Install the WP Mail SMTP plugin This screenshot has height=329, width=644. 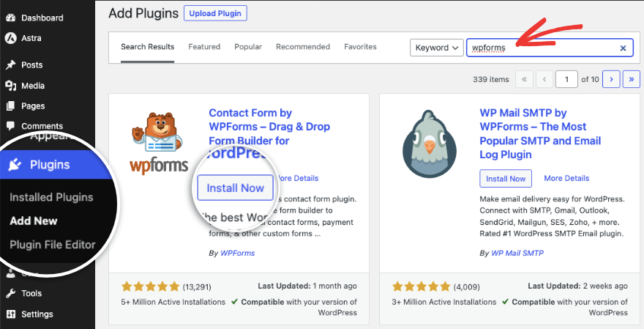point(506,179)
